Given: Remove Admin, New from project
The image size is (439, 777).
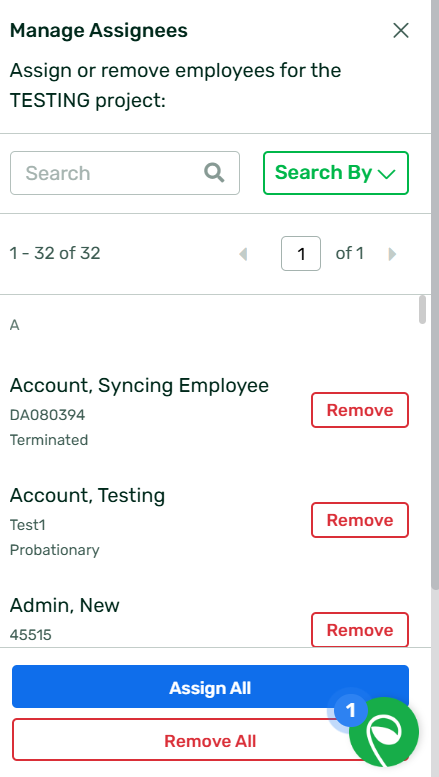Looking at the screenshot, I should click(360, 630).
